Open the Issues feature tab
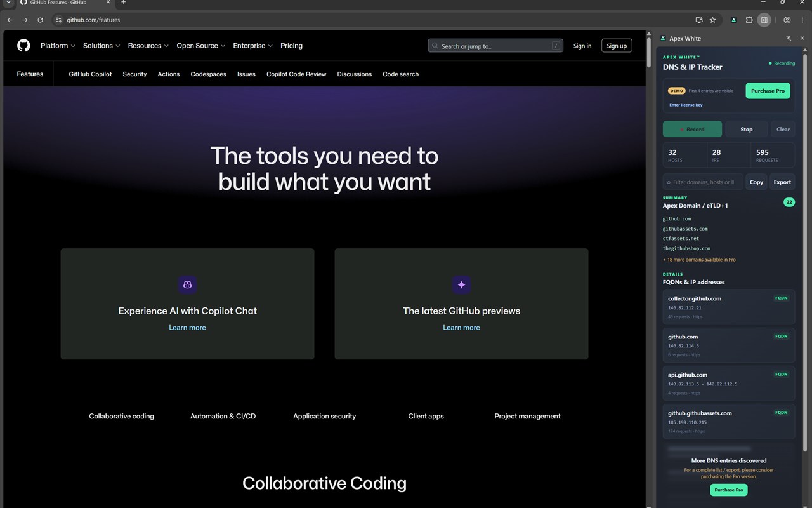The width and height of the screenshot is (812, 508). coord(246,74)
